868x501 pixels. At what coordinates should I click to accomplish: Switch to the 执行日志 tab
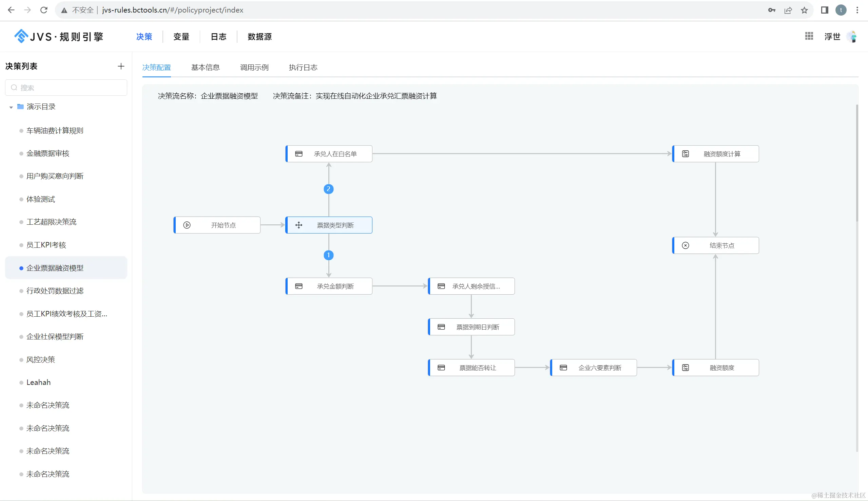tap(303, 68)
